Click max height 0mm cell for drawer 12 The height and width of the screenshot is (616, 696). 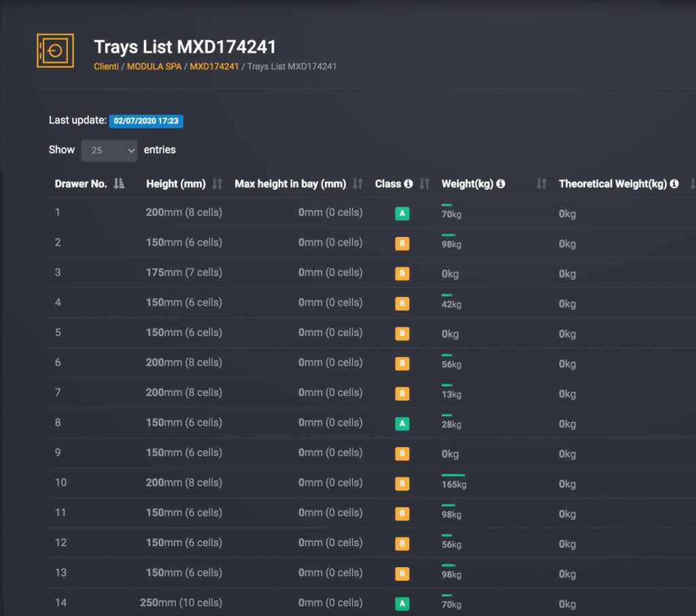pyautogui.click(x=330, y=543)
